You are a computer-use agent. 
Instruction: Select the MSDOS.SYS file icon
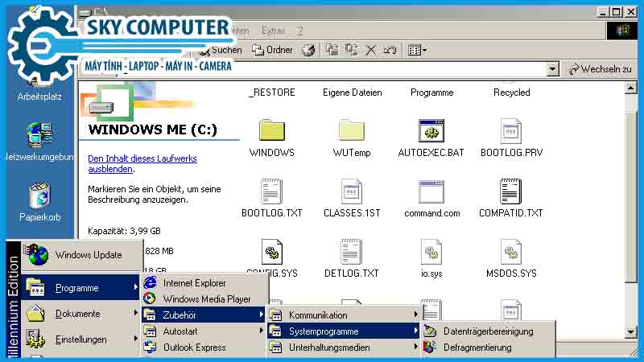point(511,252)
